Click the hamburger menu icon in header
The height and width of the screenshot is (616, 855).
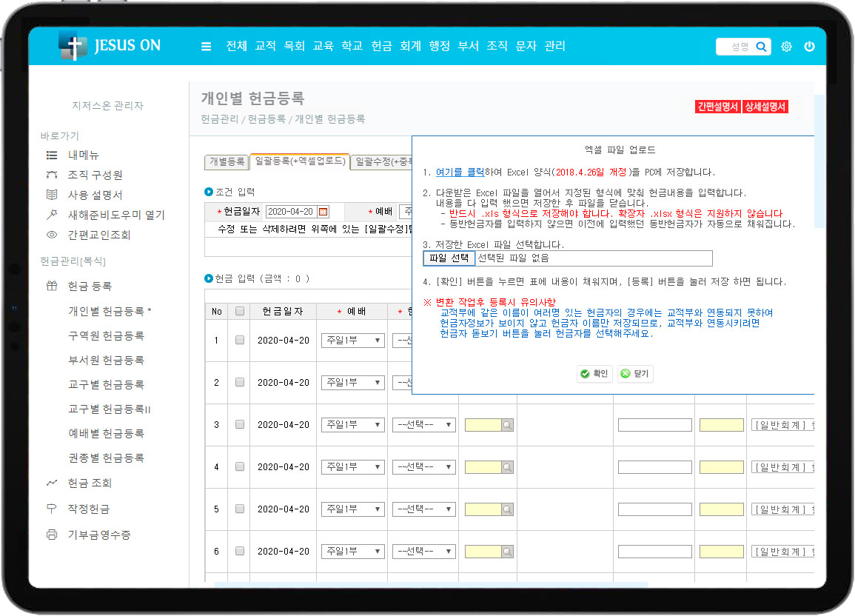click(x=207, y=47)
